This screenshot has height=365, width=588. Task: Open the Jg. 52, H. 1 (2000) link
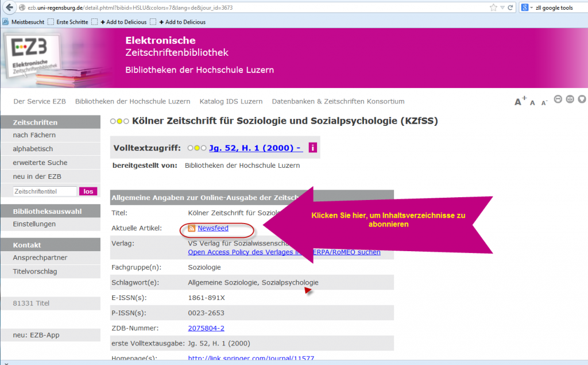(x=255, y=147)
